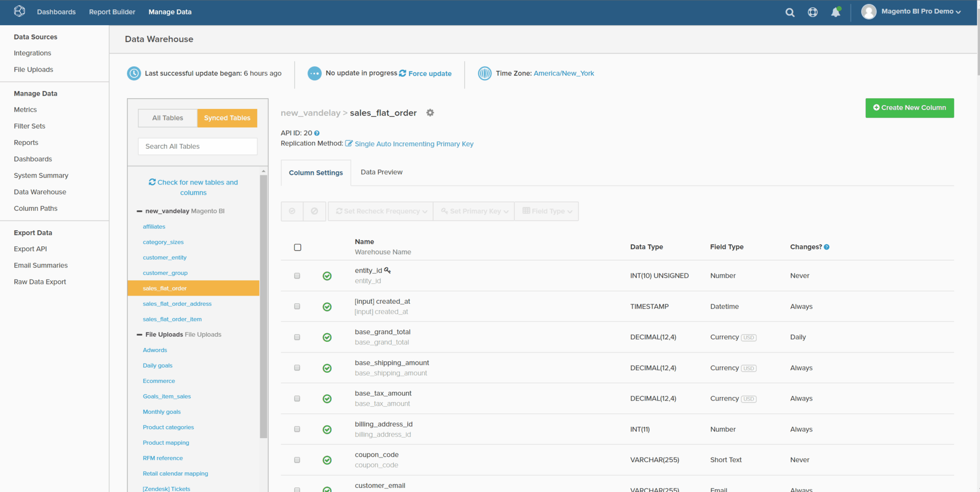Click the Changes? column help icon
Image resolution: width=980 pixels, height=492 pixels.
827,247
